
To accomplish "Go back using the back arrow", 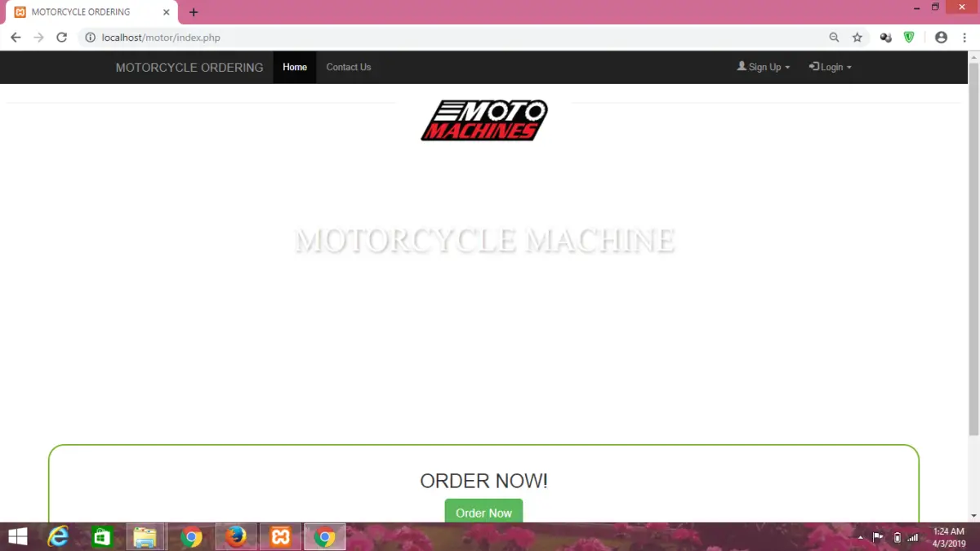I will click(x=16, y=38).
